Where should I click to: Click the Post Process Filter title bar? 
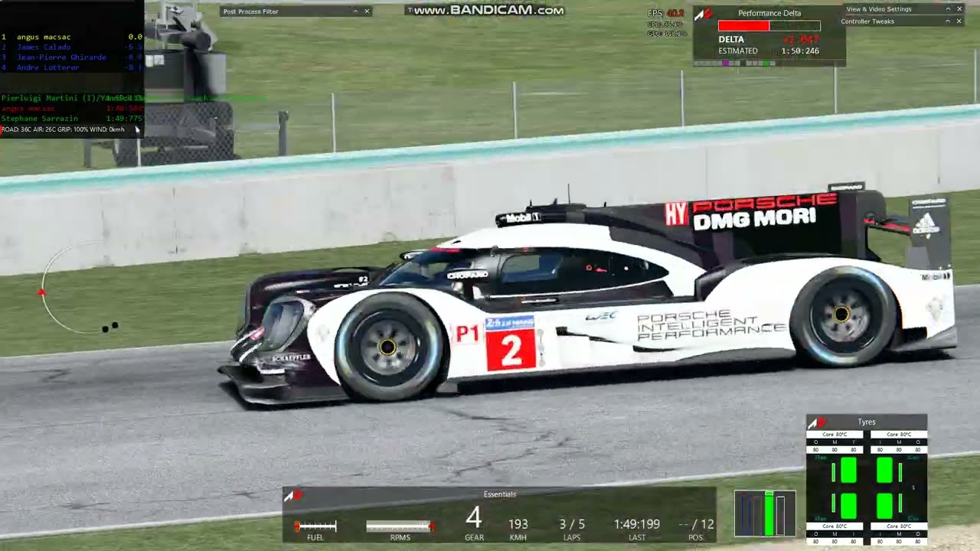click(x=296, y=11)
